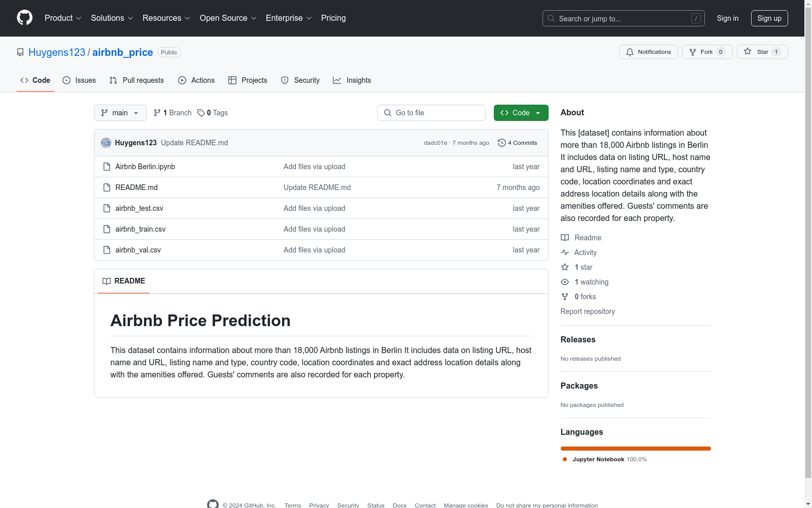Click the file icon for airbnb_train.csv

pos(107,229)
